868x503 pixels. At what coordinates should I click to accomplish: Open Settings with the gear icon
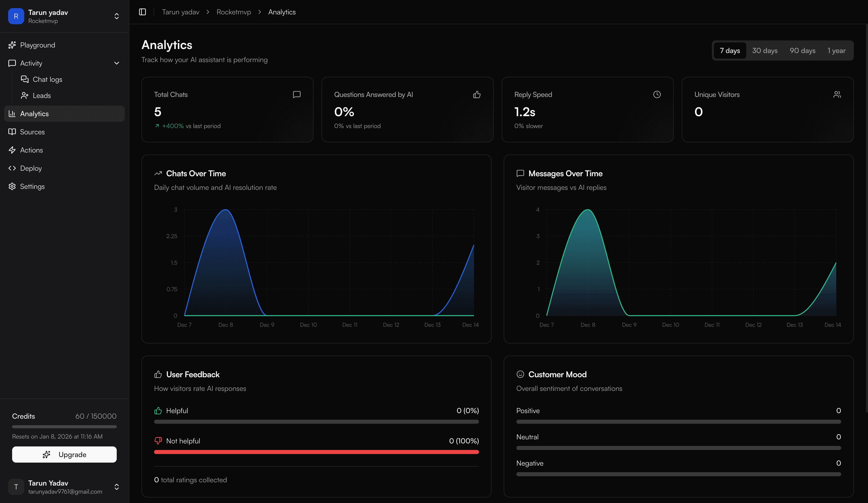pyautogui.click(x=12, y=186)
